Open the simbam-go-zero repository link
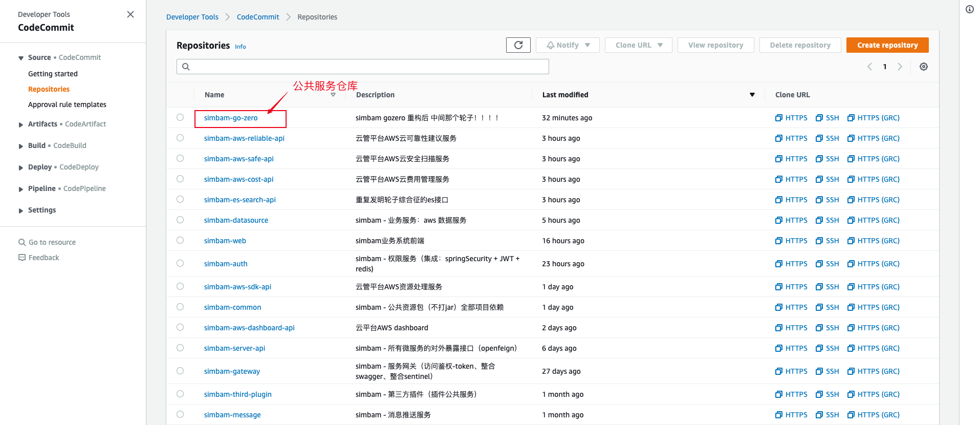 tap(231, 118)
